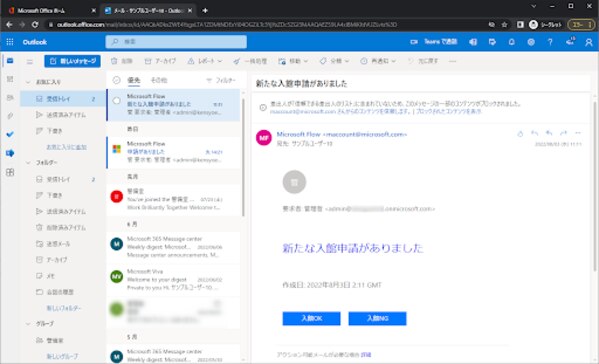The width and height of the screenshot is (599, 364).
Task: Open Microsoft 365 Message center June email
Action: [x=174, y=247]
